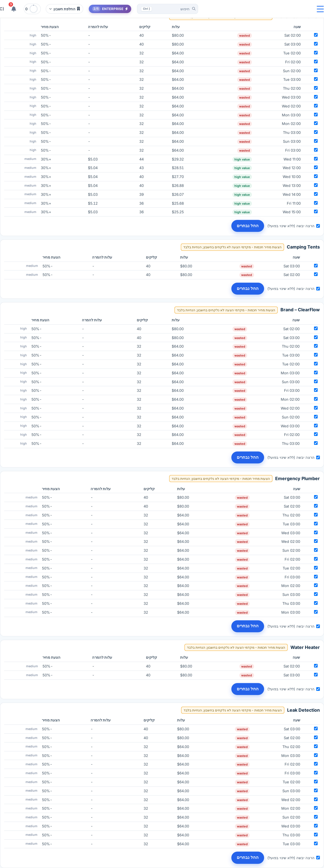Click the הצעת מחיר header in Leak Detection
The width and height of the screenshot is (324, 868).
click(x=51, y=720)
